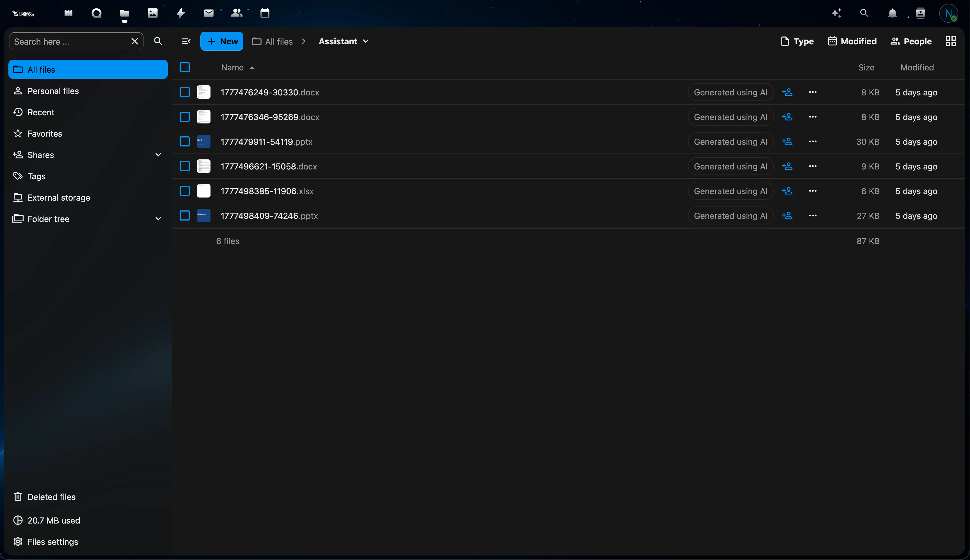Select checkbox for 1777498385-11906.xlsx
Viewport: 970px width, 560px height.
[x=185, y=191]
